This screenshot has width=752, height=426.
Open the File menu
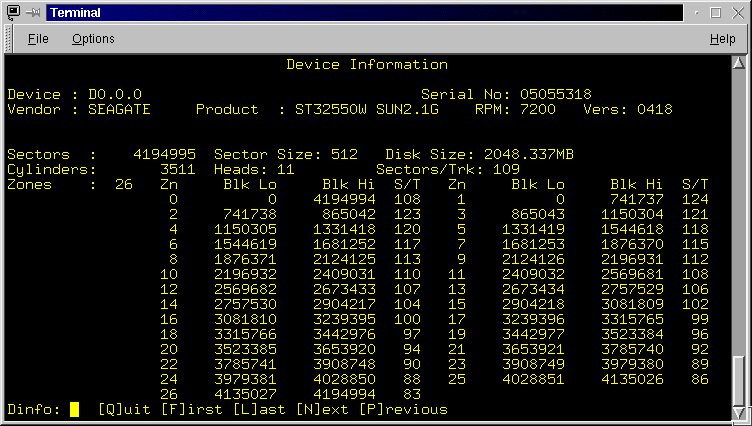click(x=38, y=39)
